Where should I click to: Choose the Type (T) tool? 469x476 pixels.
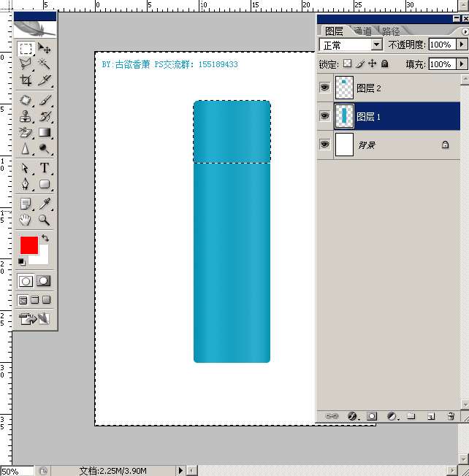click(45, 168)
